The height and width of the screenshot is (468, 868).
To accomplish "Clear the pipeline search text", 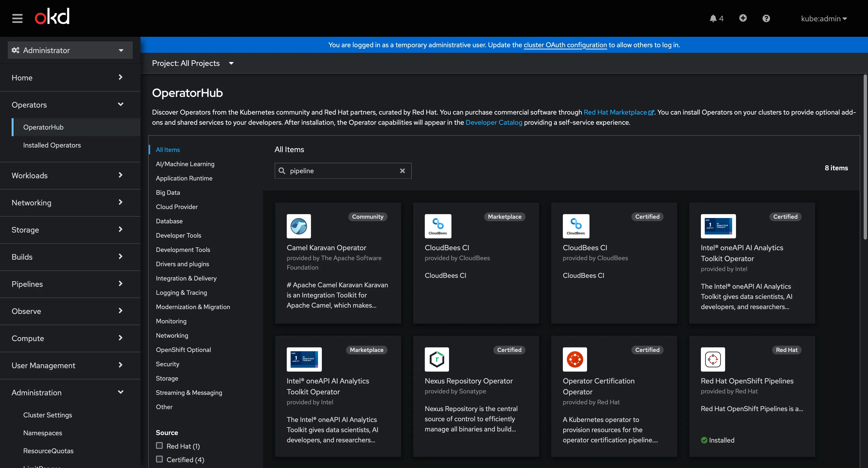I will 402,171.
